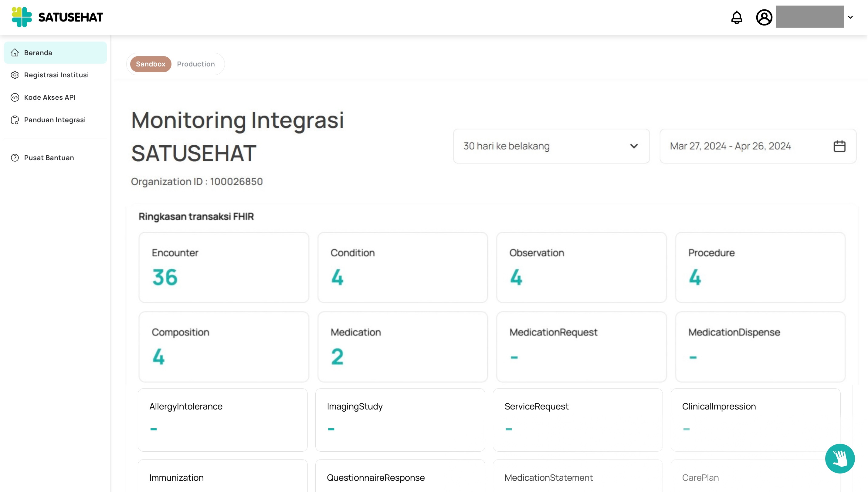The width and height of the screenshot is (868, 492).
Task: Select the Condition summary card
Action: coord(402,267)
